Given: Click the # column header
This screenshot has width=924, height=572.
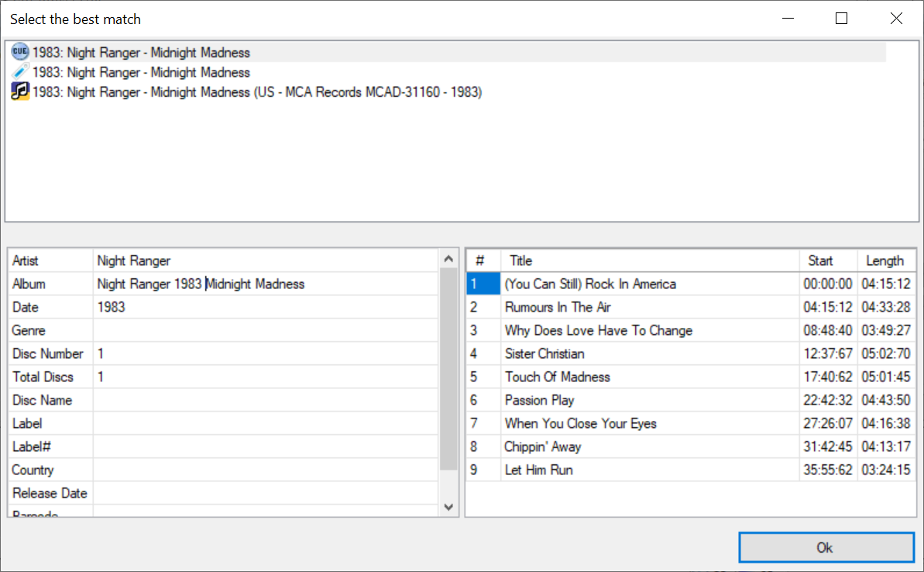Looking at the screenshot, I should (x=483, y=260).
